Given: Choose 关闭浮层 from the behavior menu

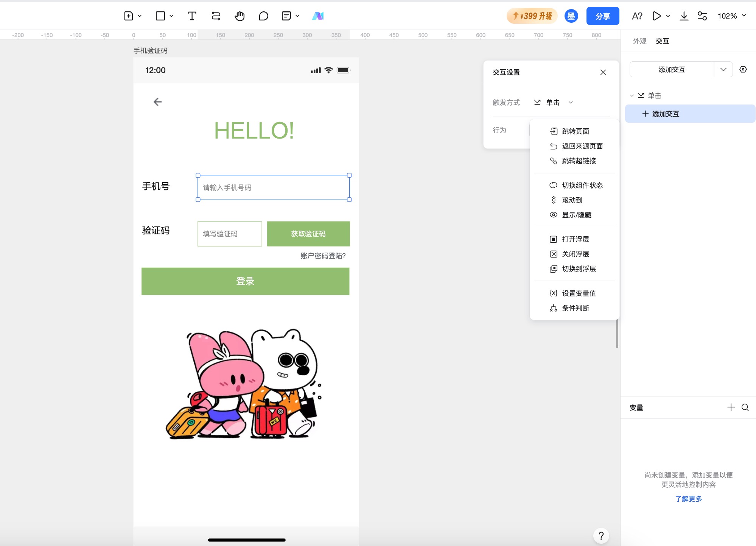Looking at the screenshot, I should (574, 254).
